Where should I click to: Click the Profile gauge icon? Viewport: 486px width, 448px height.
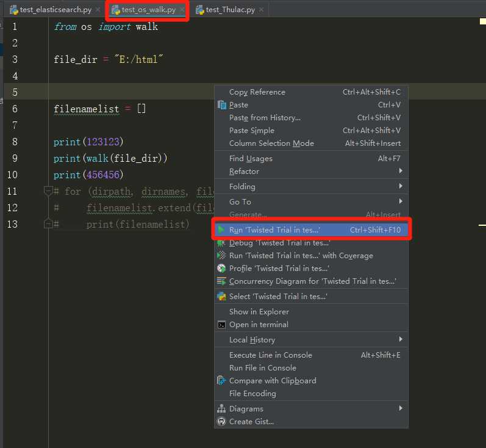tap(221, 268)
